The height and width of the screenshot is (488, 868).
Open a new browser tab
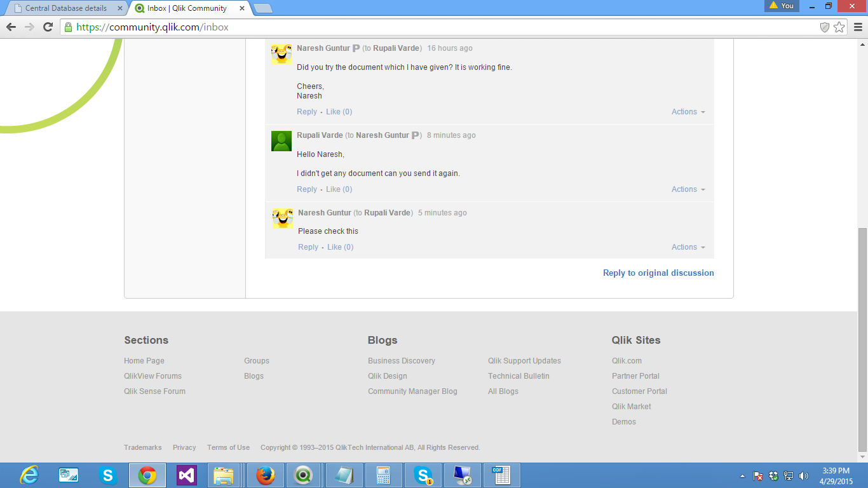point(262,8)
